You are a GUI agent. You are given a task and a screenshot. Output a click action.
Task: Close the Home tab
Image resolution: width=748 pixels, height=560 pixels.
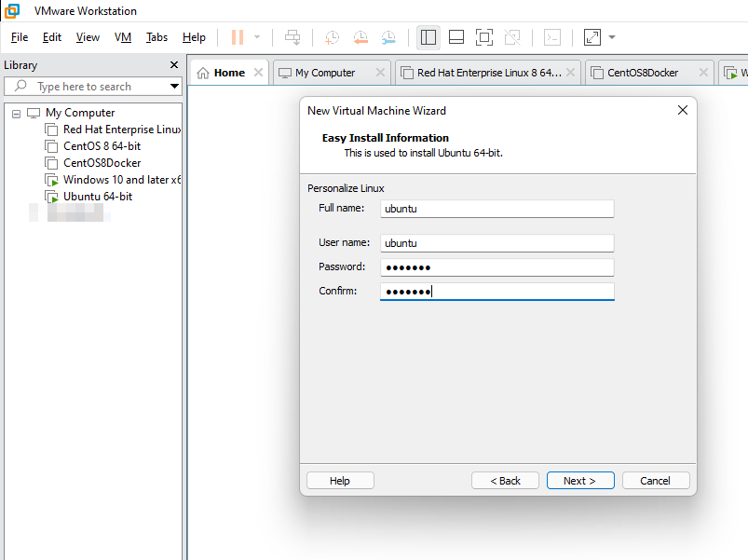tap(258, 72)
